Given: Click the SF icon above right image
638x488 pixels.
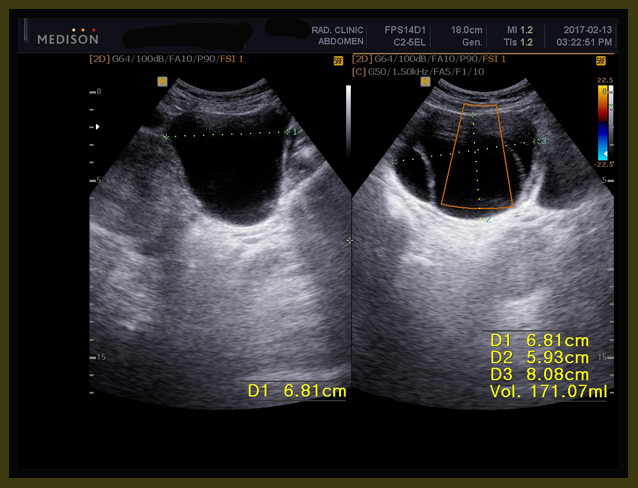Looking at the screenshot, I should pyautogui.click(x=601, y=60).
